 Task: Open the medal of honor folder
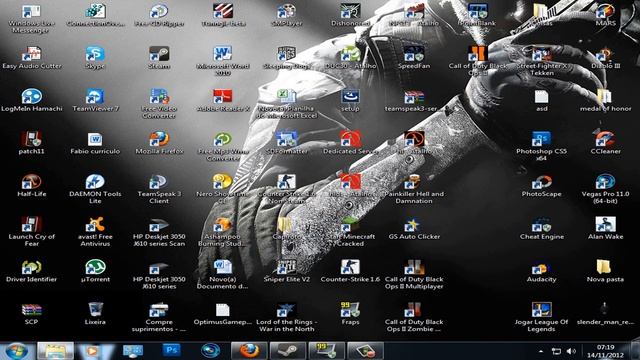point(605,98)
